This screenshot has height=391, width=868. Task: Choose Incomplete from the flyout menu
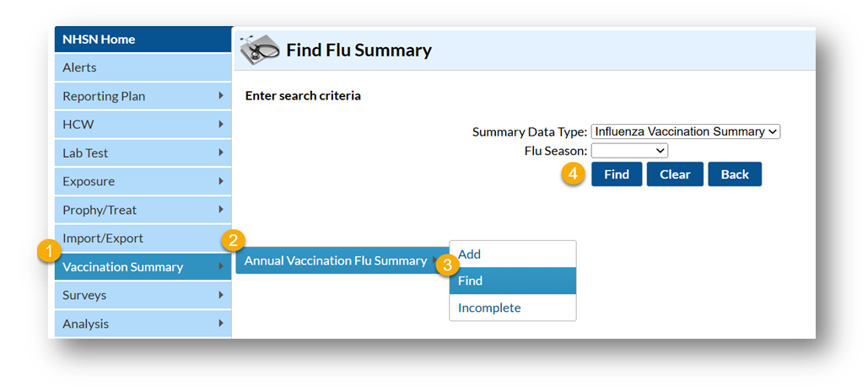tap(489, 308)
